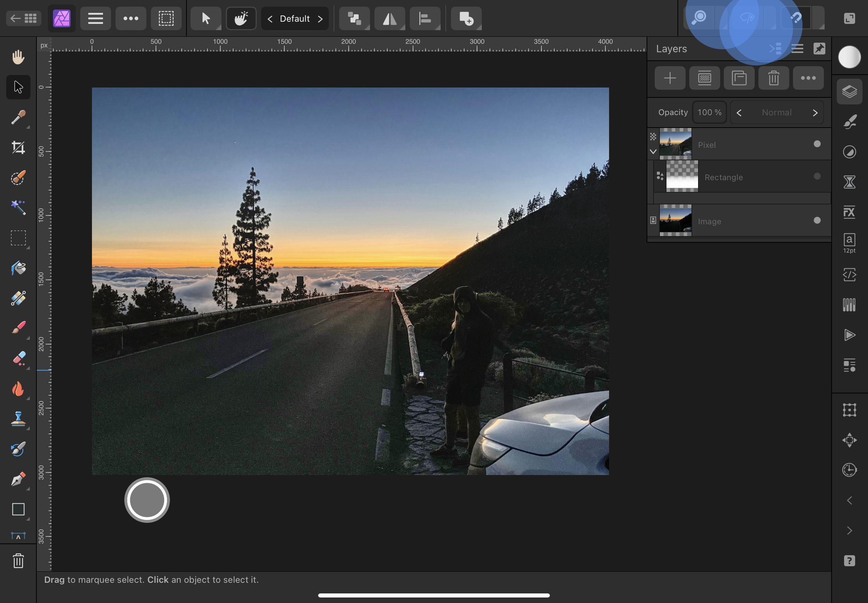Open the Text 12pt studio
Viewport: 868px width, 603px height.
850,243
